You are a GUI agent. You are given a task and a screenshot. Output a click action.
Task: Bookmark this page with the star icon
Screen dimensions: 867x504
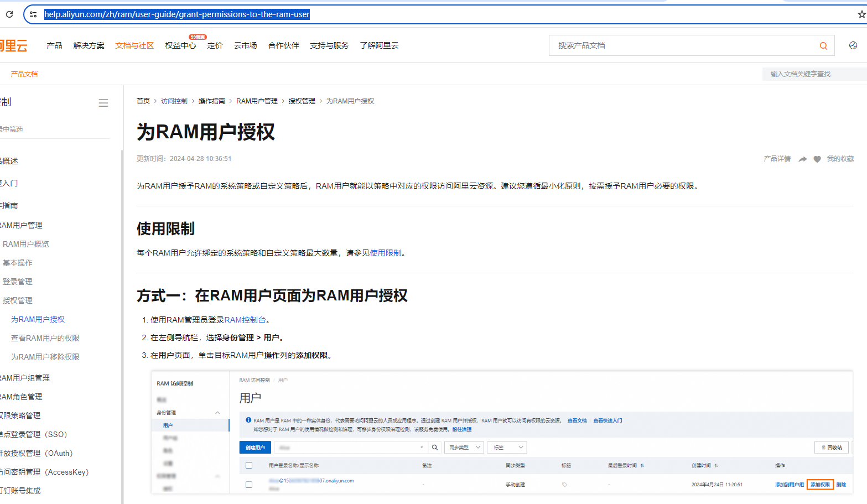tap(861, 14)
